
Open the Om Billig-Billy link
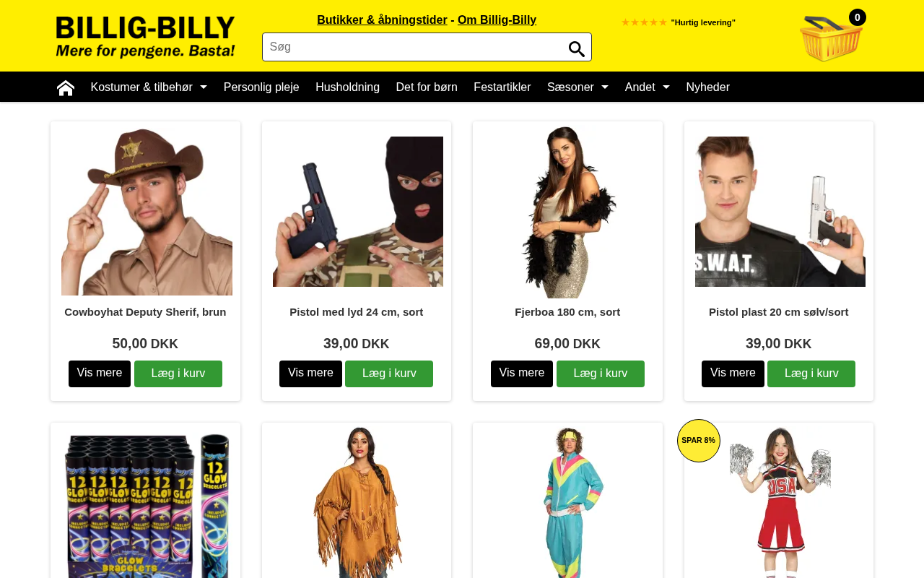(497, 20)
